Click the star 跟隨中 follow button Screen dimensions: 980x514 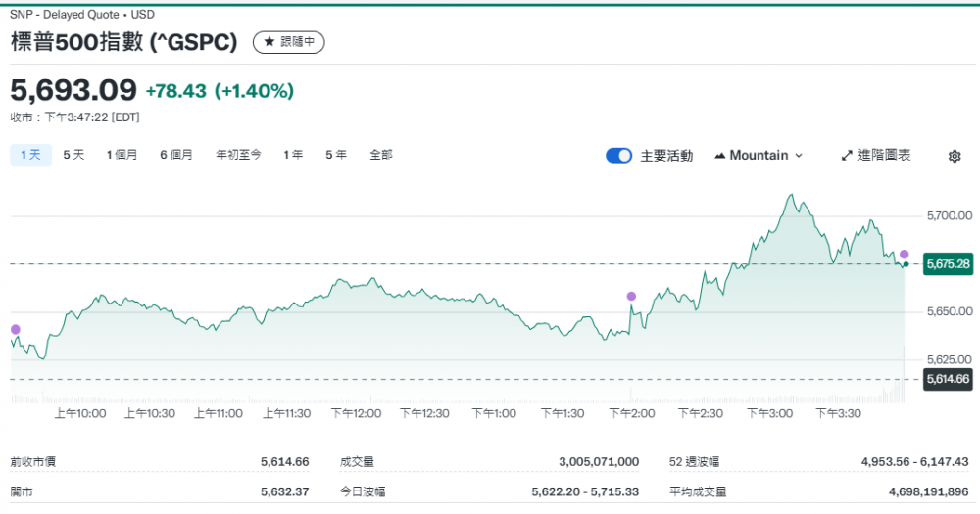288,42
